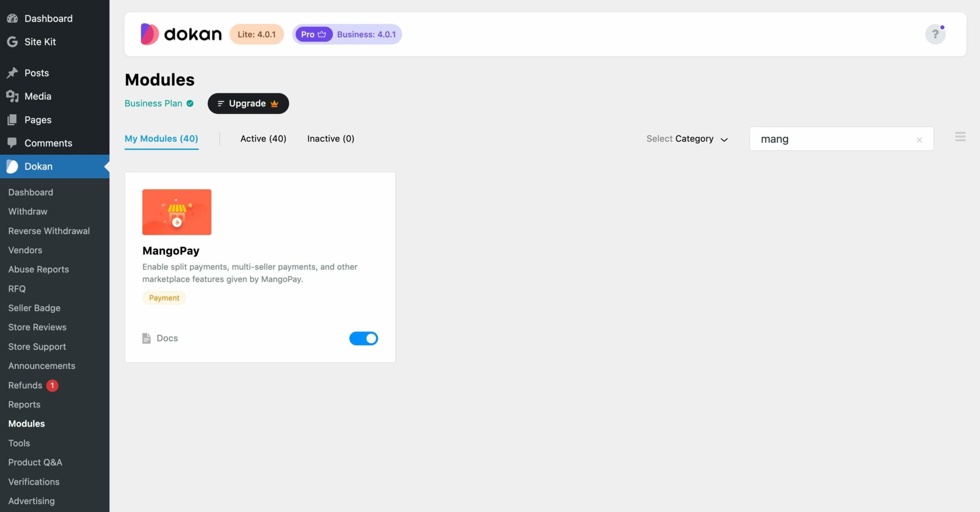980x512 pixels.
Task: Disable the MangoPay module toggle
Action: click(363, 338)
